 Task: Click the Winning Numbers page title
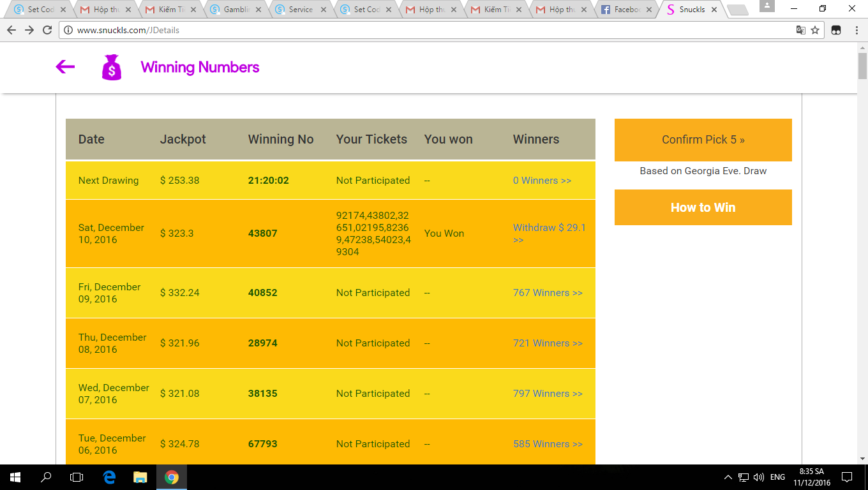coord(200,67)
